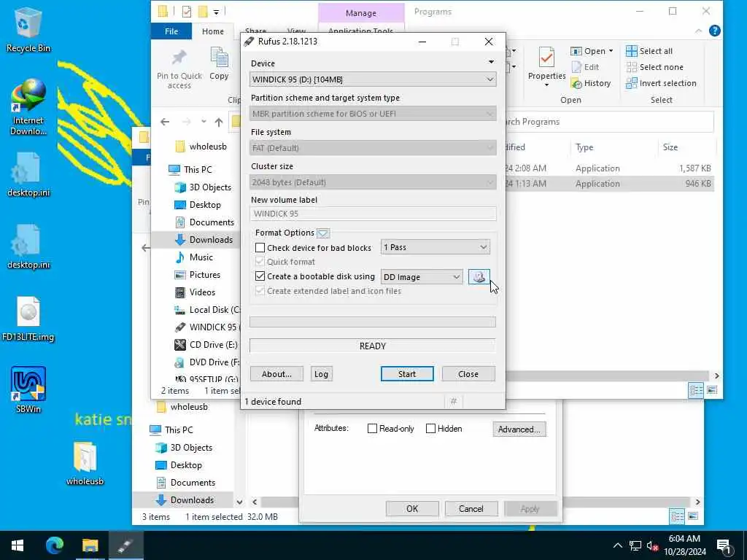Click the New volume label field
Viewport: 747px width, 560px height.
(x=373, y=214)
